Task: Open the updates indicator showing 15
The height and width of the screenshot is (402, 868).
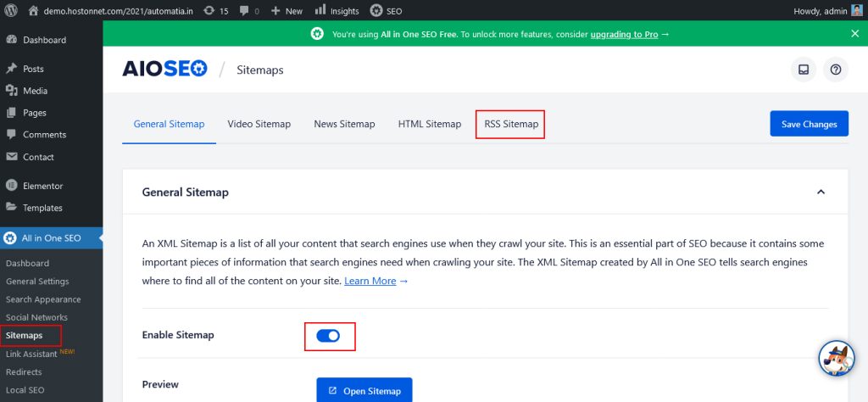Action: (216, 10)
